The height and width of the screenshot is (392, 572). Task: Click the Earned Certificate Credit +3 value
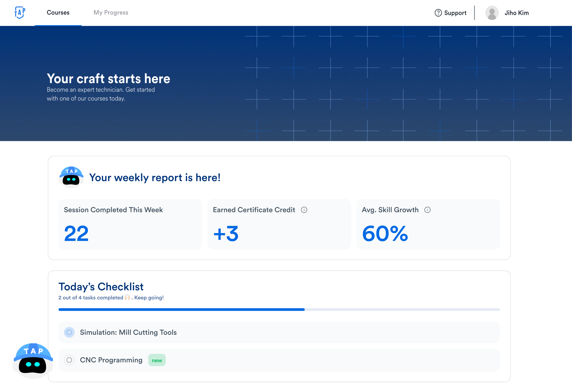pos(226,233)
